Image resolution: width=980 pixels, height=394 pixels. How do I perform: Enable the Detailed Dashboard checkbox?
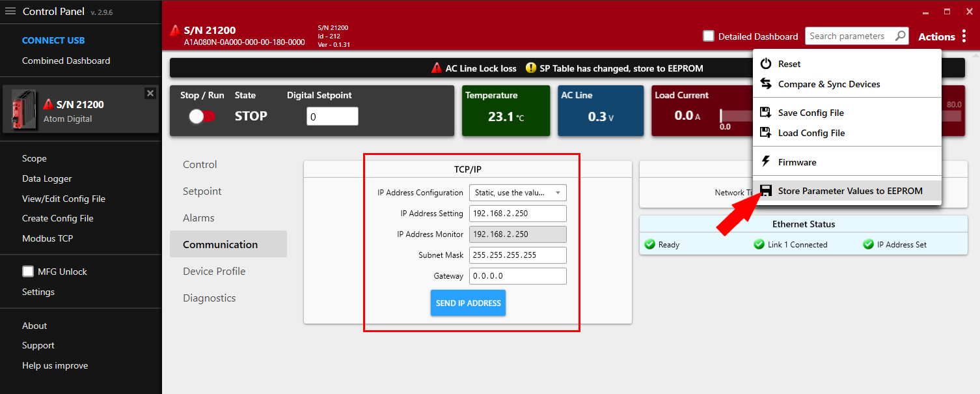click(x=709, y=36)
